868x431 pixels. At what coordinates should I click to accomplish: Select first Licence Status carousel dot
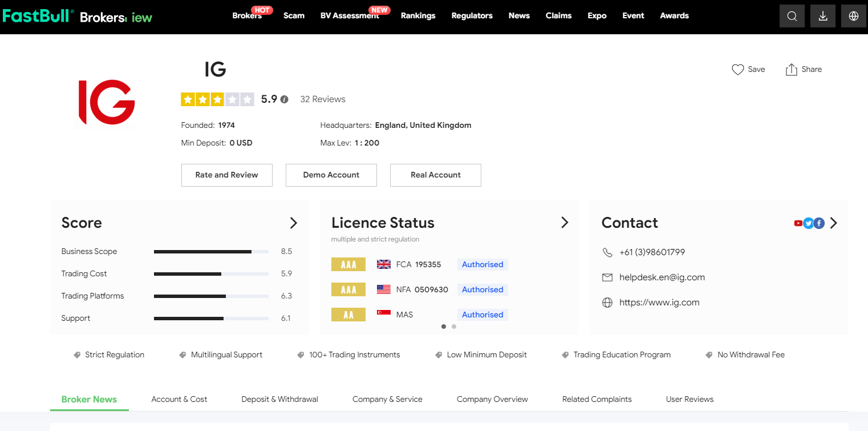tap(444, 327)
